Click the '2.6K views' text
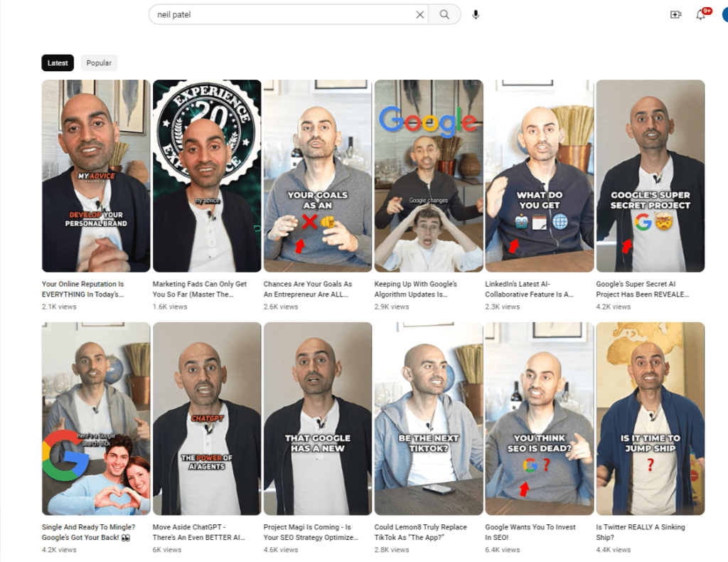 point(281,307)
